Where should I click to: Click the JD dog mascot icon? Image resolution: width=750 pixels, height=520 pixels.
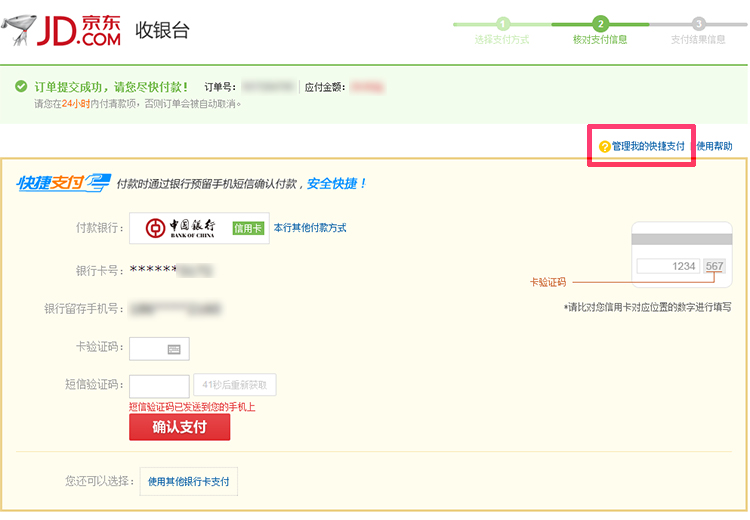pos(19,30)
